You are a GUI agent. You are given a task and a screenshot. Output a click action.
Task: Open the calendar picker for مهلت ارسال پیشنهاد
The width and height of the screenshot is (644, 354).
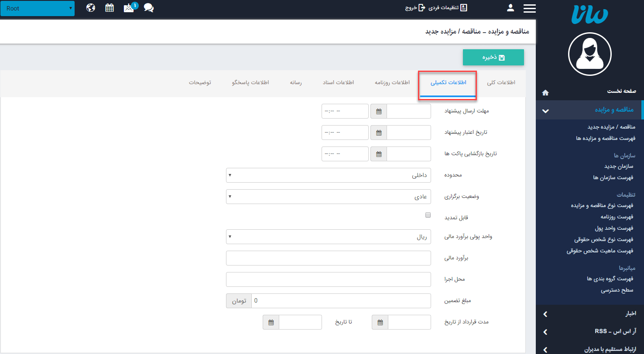click(x=378, y=111)
